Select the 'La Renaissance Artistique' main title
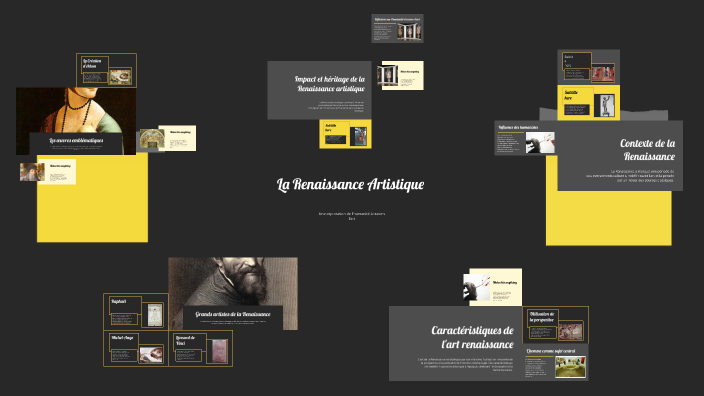Image resolution: width=704 pixels, height=396 pixels. pyautogui.click(x=350, y=185)
